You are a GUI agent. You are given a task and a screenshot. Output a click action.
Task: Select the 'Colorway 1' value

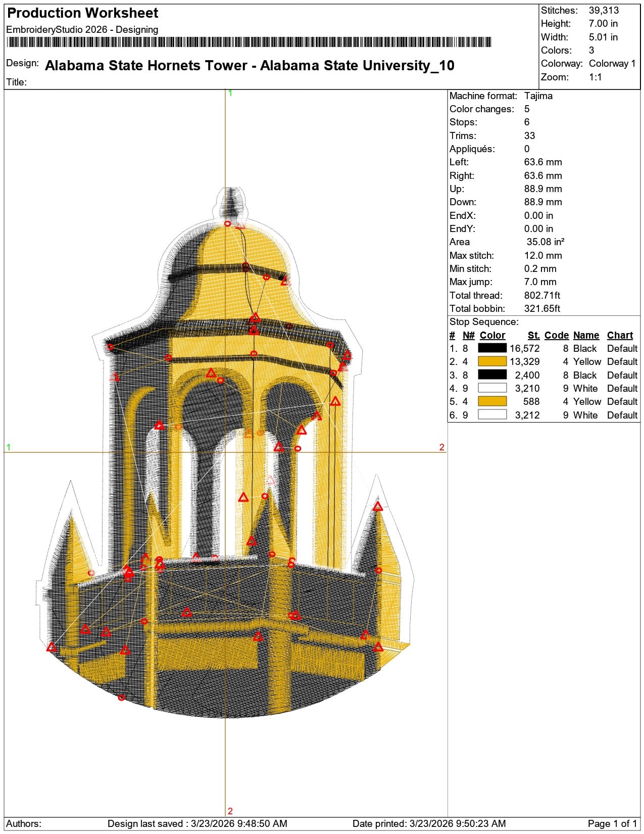tap(612, 64)
